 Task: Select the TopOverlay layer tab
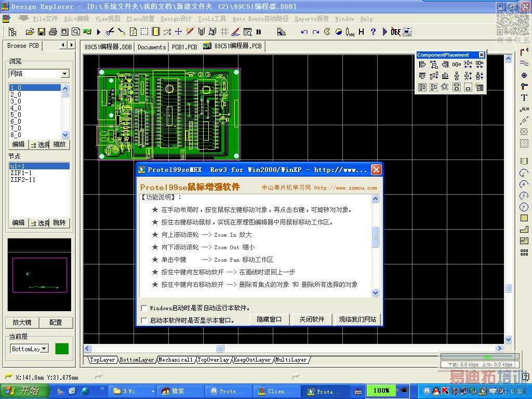pyautogui.click(x=213, y=360)
